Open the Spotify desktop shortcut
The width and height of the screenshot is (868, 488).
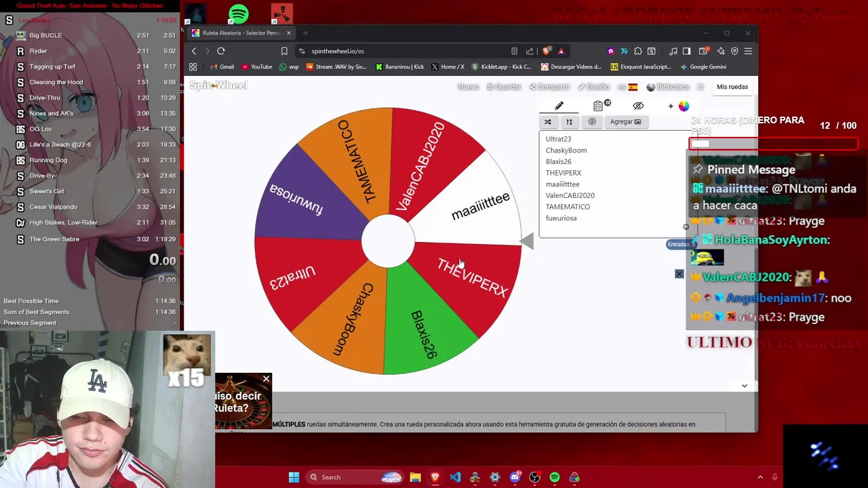point(239,14)
